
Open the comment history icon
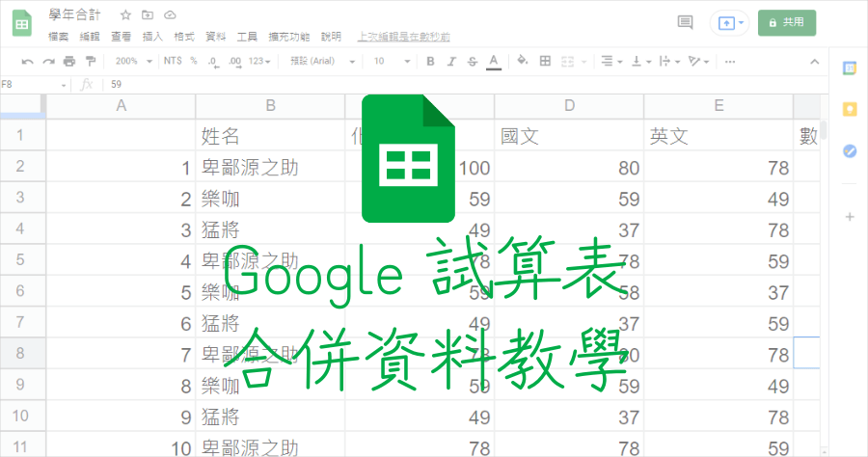coord(686,23)
